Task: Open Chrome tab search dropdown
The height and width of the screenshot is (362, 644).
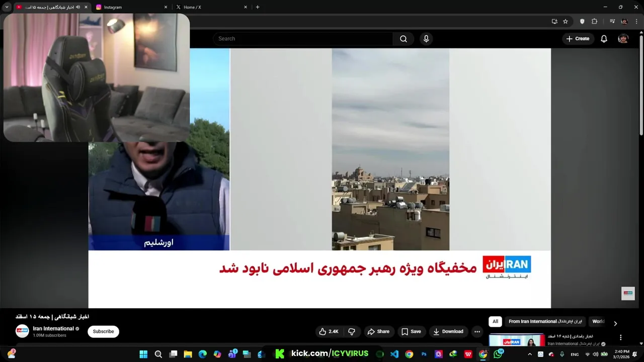Action: (x=7, y=7)
